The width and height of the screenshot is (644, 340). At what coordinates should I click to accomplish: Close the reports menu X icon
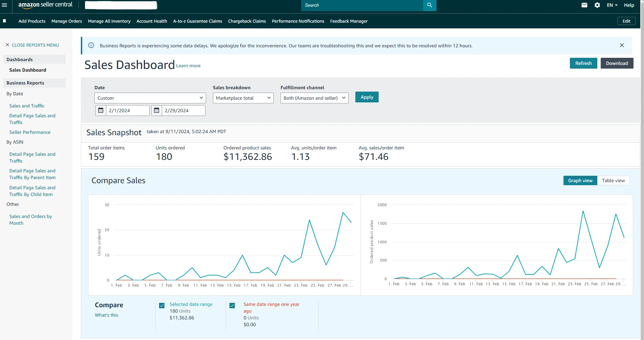point(7,45)
